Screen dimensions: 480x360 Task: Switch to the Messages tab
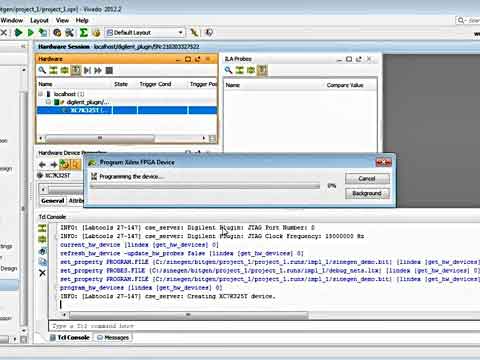(113, 338)
